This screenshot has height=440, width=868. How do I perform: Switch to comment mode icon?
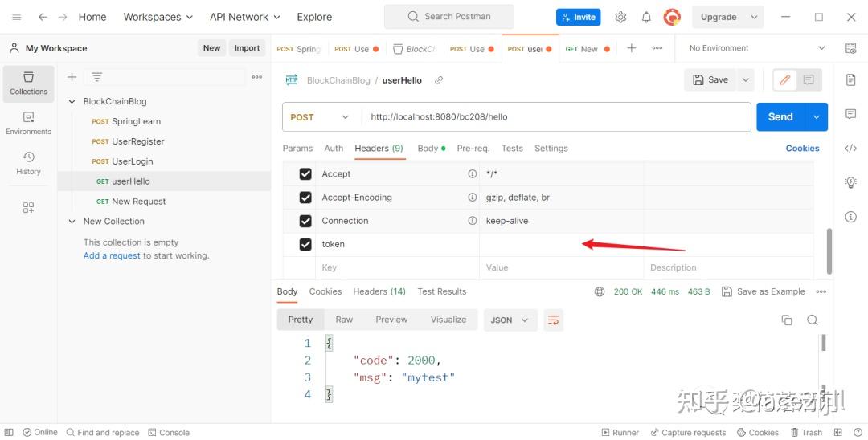click(809, 80)
